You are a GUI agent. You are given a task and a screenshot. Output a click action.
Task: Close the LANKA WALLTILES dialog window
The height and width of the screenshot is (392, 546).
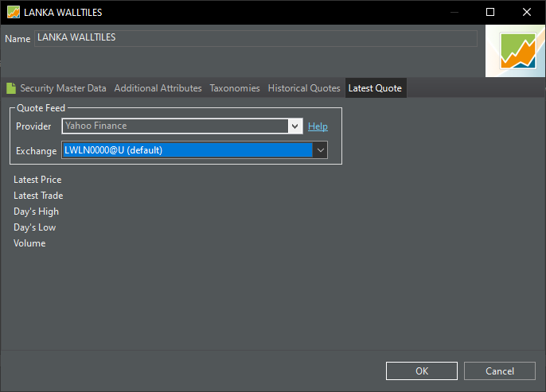tap(527, 12)
